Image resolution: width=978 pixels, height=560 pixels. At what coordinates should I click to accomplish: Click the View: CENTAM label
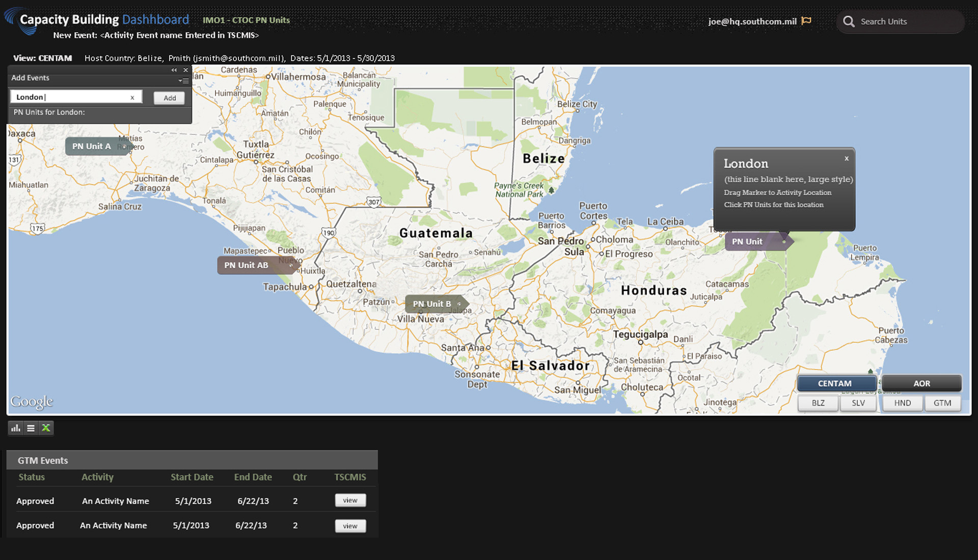tap(43, 58)
